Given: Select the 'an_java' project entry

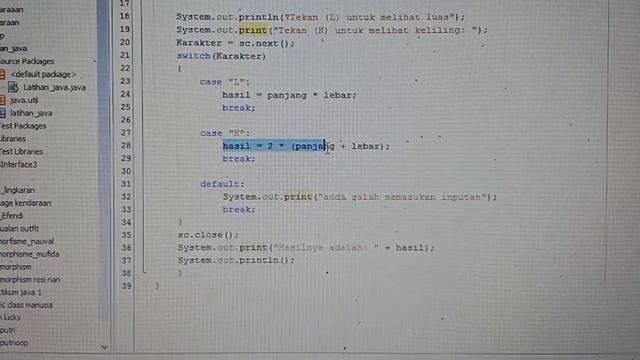Looking at the screenshot, I should pos(13,49).
